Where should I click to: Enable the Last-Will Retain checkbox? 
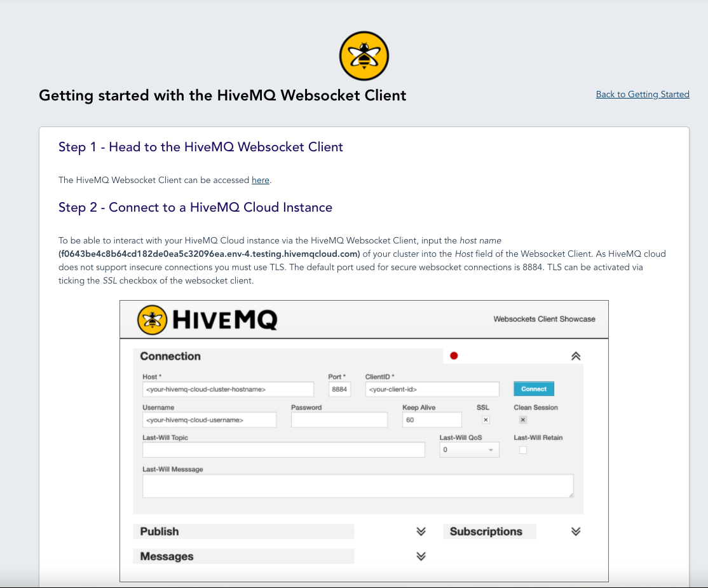(x=523, y=450)
